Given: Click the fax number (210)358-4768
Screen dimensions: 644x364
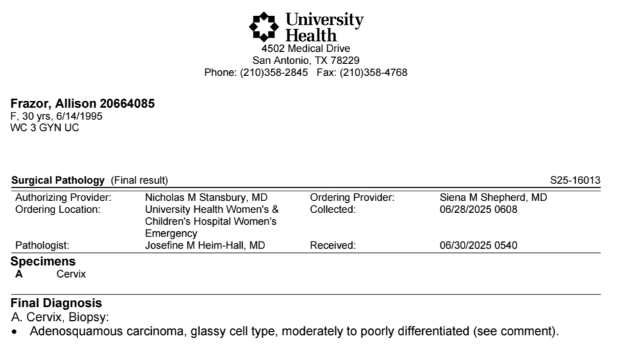Looking at the screenshot, I should point(374,73).
